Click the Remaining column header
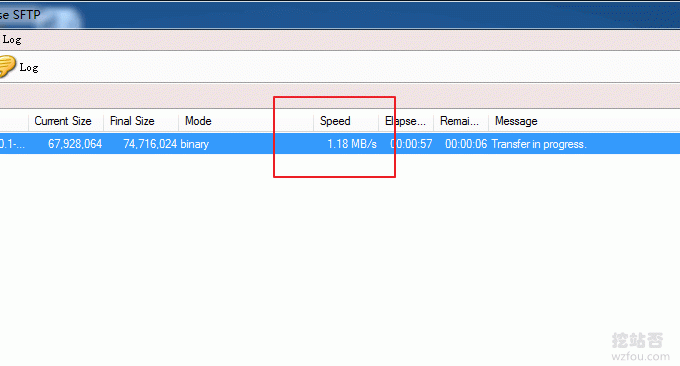Viewport: 680px width, 366px height. 459,121
